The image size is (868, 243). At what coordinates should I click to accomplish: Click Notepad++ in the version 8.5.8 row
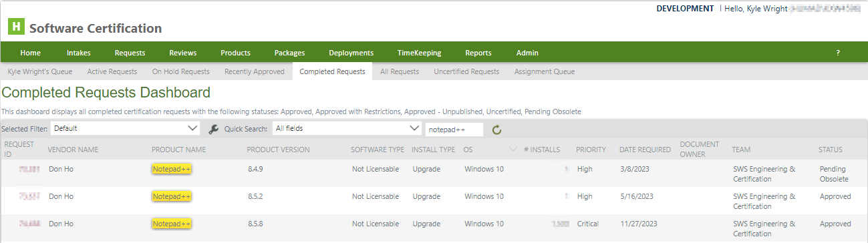(x=172, y=224)
